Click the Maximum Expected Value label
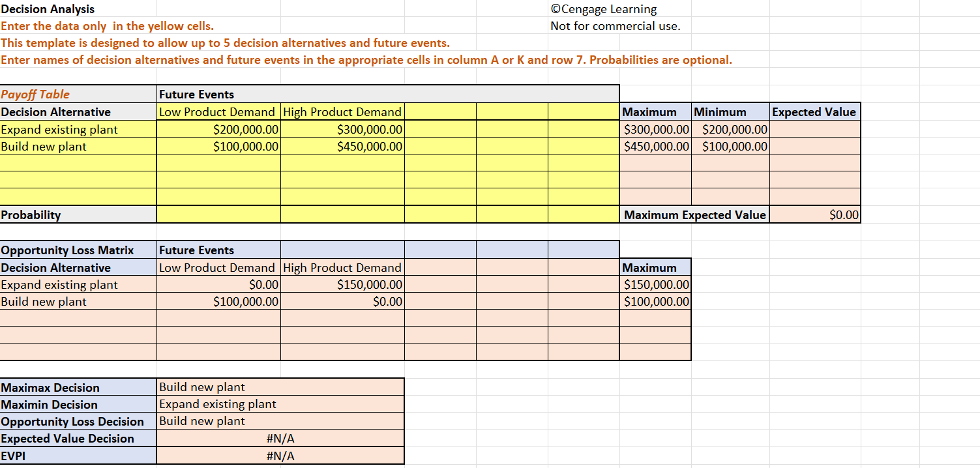The width and height of the screenshot is (980, 468). (x=693, y=214)
